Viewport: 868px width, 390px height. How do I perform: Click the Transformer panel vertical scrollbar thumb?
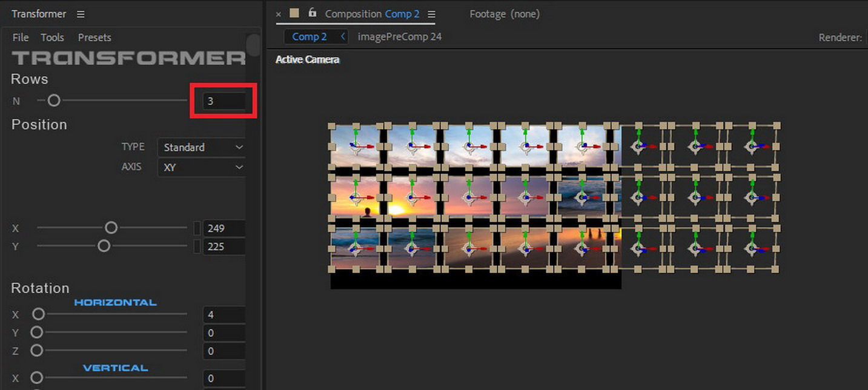pos(253,44)
